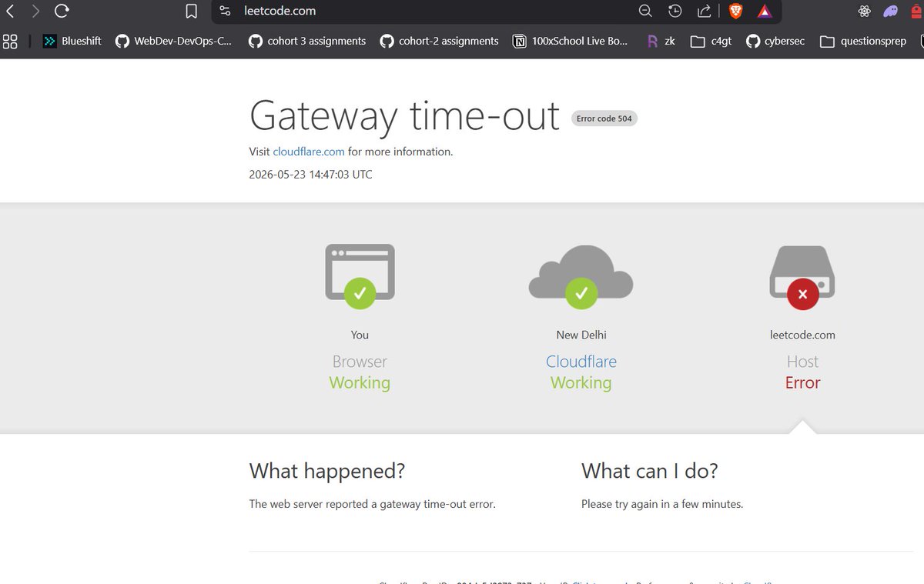Open Brave Shields lion icon
Viewport: 924px width, 584px height.
coord(735,11)
